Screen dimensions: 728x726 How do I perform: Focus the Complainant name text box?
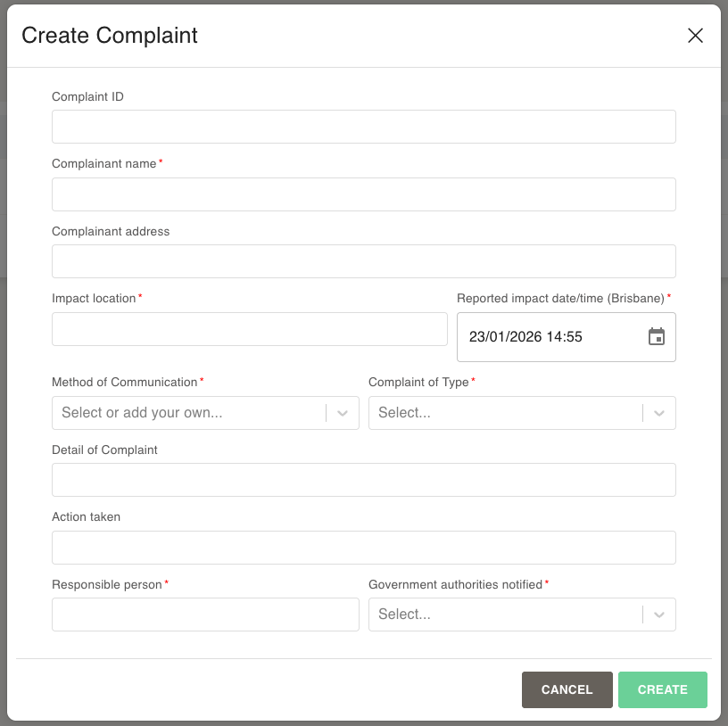pyautogui.click(x=363, y=194)
